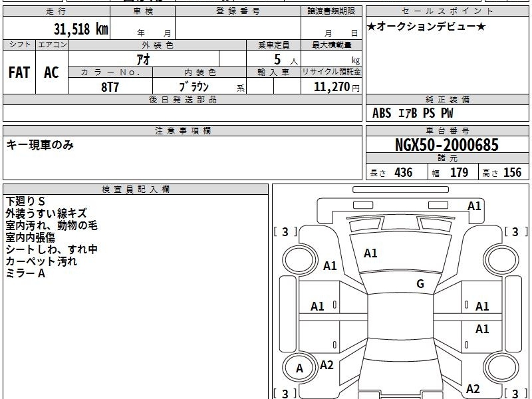Click the inspector note 下廻りS
Screen dimensions: 532x399
click(x=25, y=201)
